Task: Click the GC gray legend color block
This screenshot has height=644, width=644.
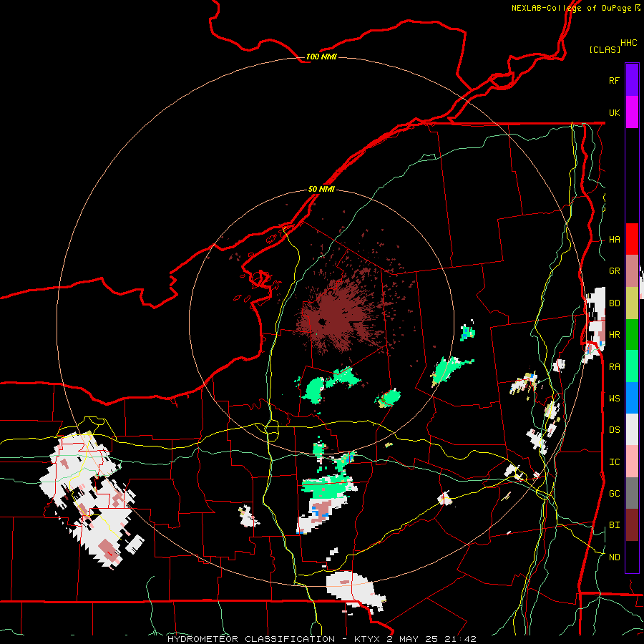Action: click(x=632, y=493)
